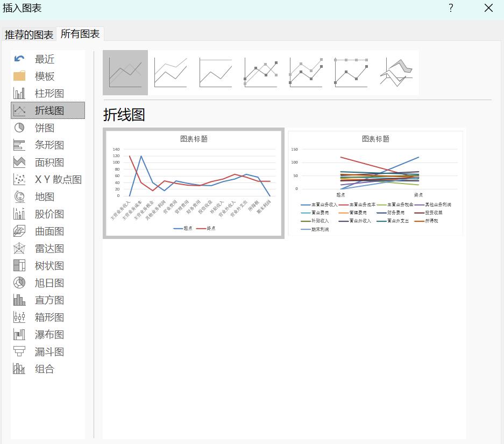Choose the 组合 combo chart icon
This screenshot has height=444, width=504.
pos(19,369)
